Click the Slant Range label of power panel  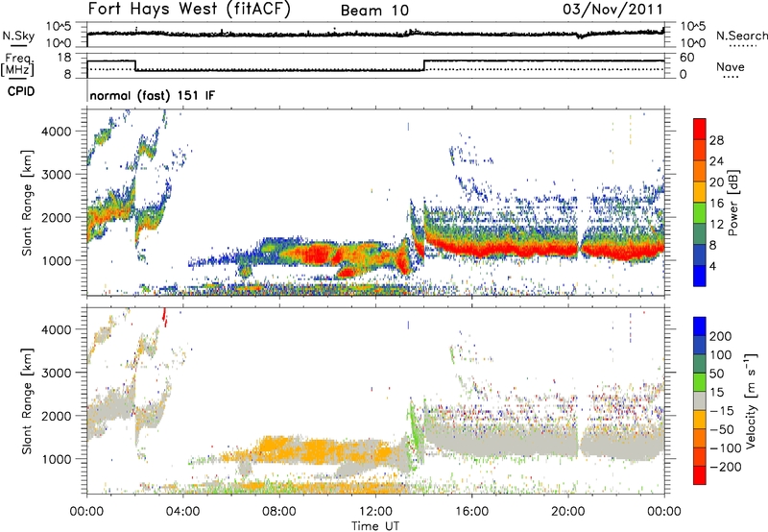coord(27,203)
